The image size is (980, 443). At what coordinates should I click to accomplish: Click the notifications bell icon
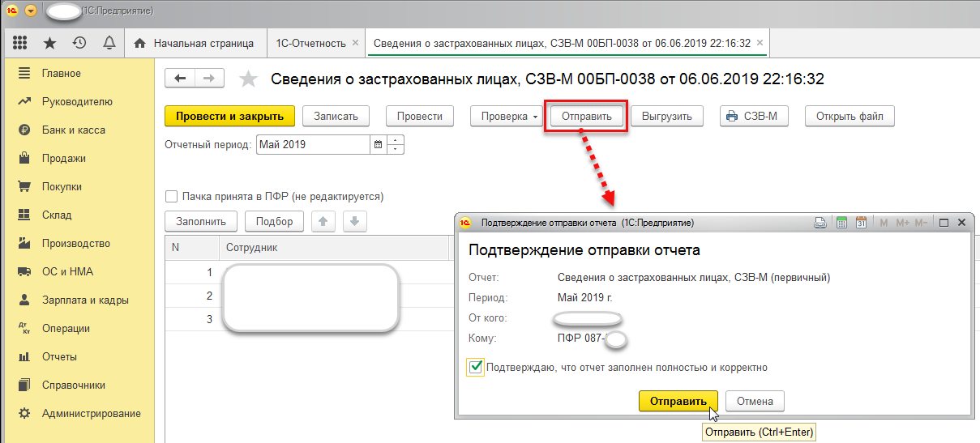[x=108, y=43]
